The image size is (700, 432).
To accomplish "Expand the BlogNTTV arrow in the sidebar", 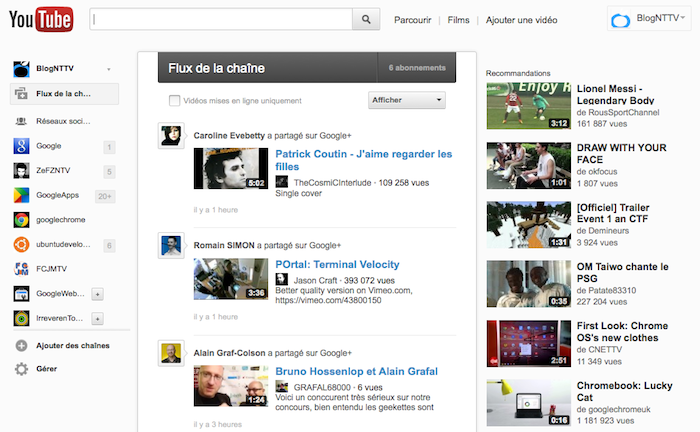I will click(108, 69).
